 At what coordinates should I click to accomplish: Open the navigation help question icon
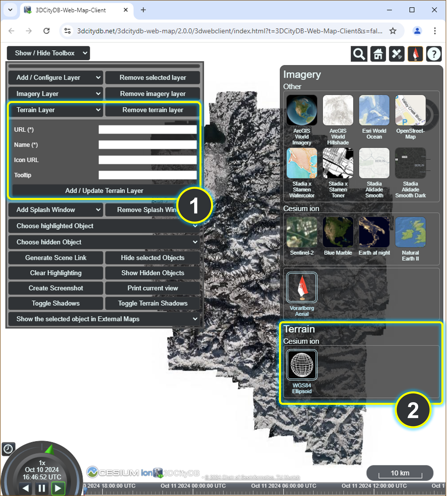point(434,54)
